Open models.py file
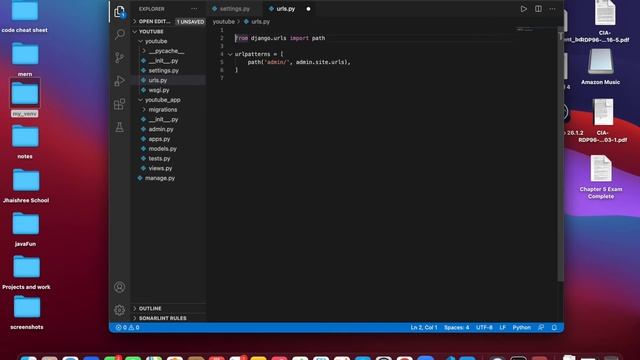The height and width of the screenshot is (360, 640). pyautogui.click(x=162, y=149)
